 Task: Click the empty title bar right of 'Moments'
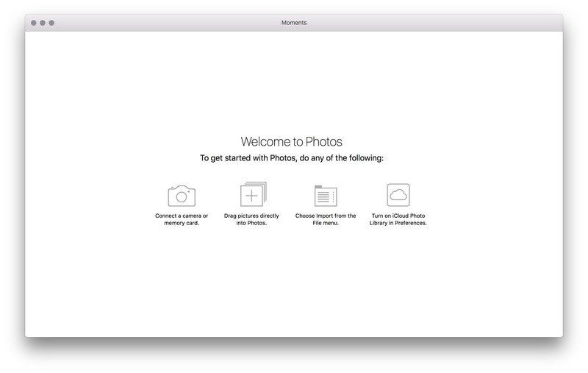441,23
